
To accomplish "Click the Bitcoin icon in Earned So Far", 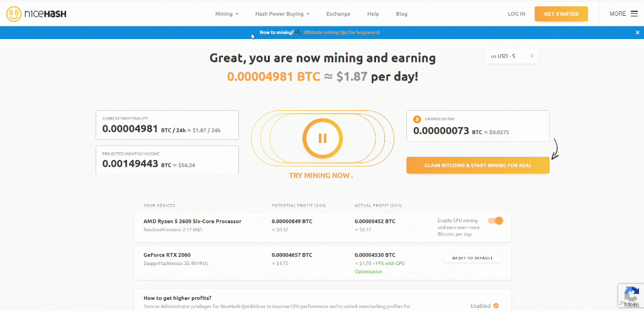I will click(416, 119).
